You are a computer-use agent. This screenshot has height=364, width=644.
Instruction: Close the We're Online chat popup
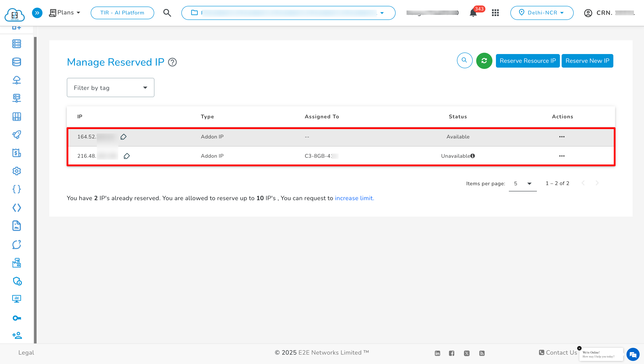579,348
